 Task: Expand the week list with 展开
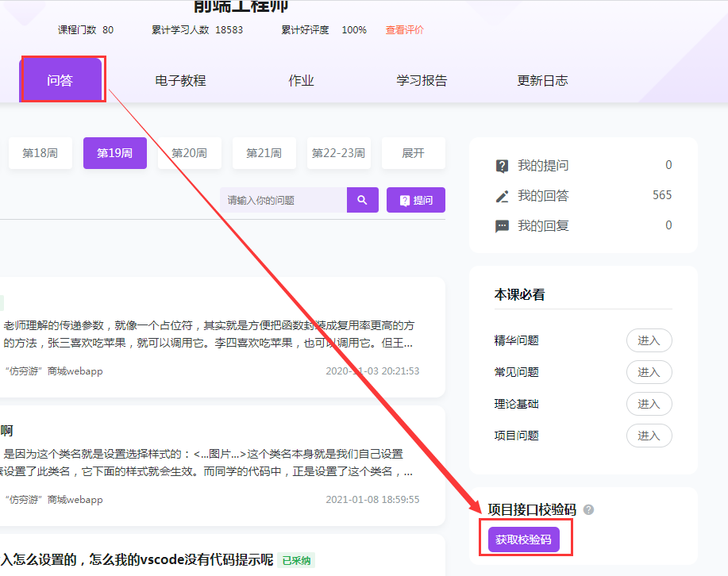413,152
